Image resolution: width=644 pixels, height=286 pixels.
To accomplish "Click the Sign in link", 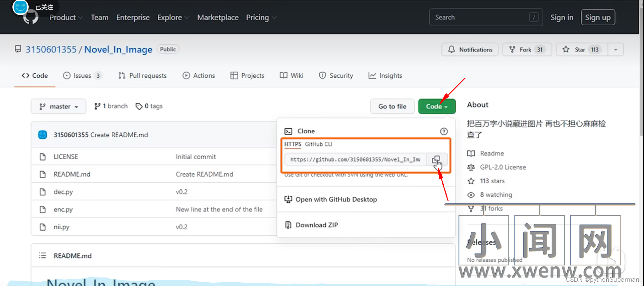I will (562, 17).
